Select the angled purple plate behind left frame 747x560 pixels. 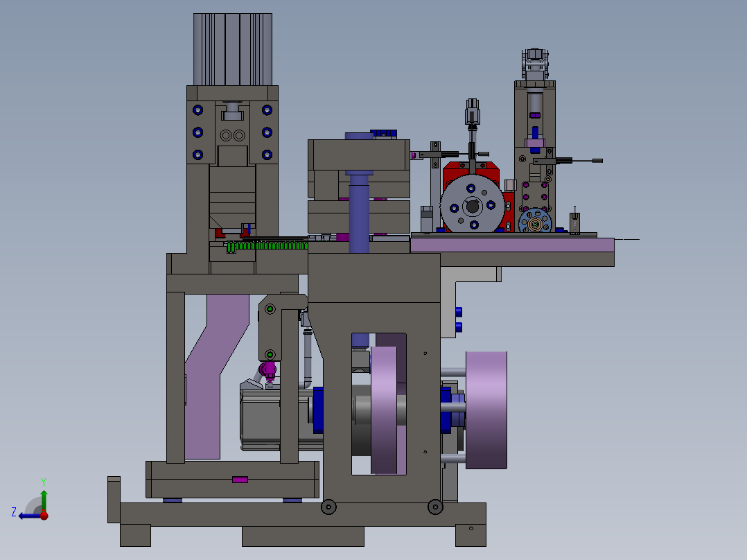[x=216, y=376]
